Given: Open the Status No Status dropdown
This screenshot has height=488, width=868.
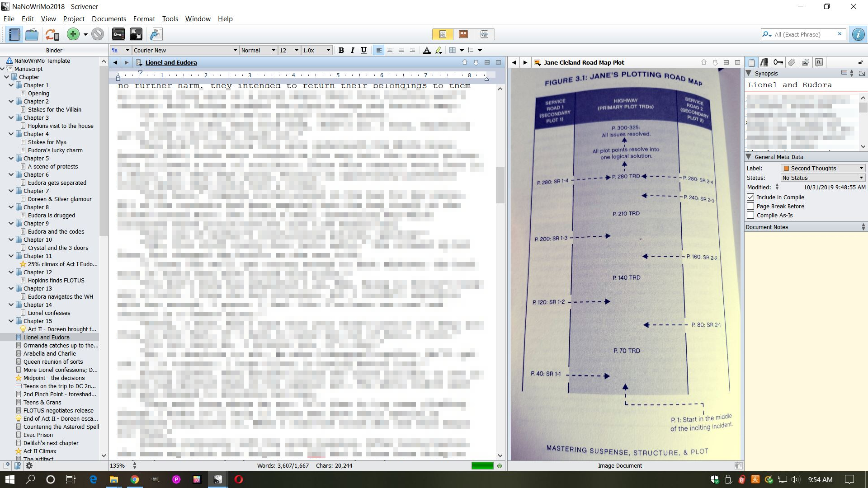Looking at the screenshot, I should coord(823,178).
